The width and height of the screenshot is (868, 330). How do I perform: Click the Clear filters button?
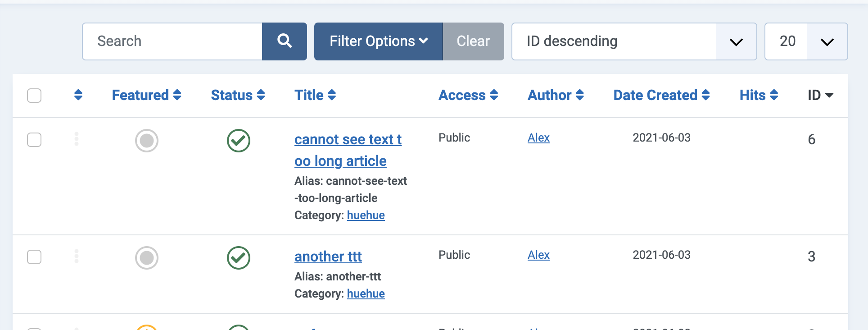[473, 41]
